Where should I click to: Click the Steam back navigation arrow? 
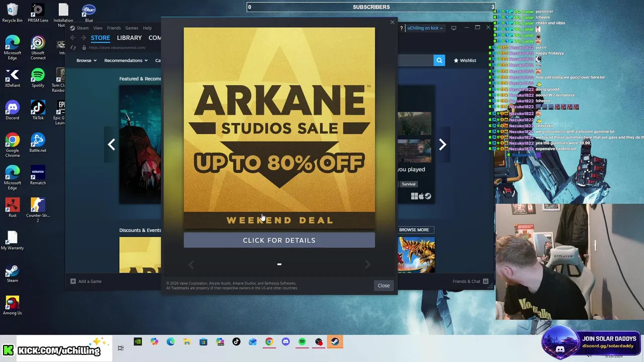73,38
